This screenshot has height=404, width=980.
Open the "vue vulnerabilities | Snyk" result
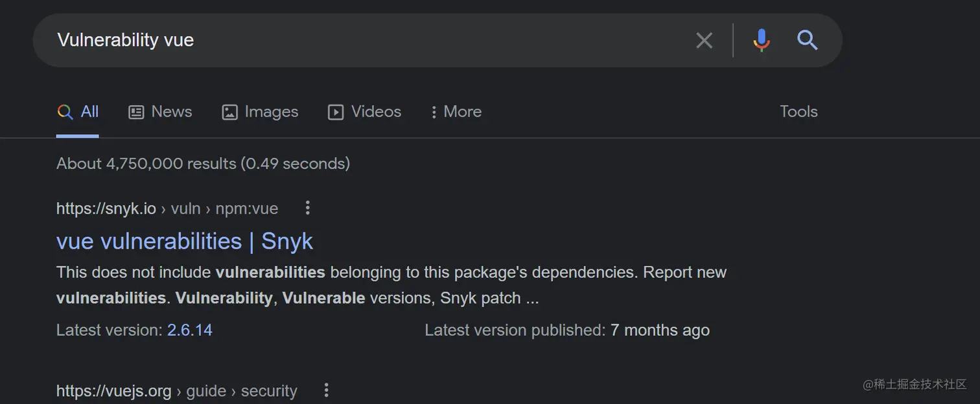[x=185, y=241]
